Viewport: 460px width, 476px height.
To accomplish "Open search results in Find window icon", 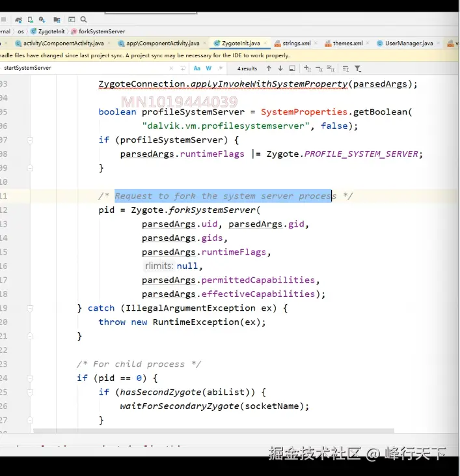I will (292, 68).
